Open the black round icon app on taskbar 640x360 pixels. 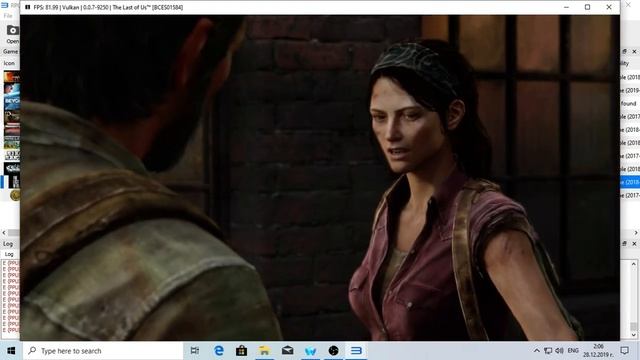[x=333, y=351]
